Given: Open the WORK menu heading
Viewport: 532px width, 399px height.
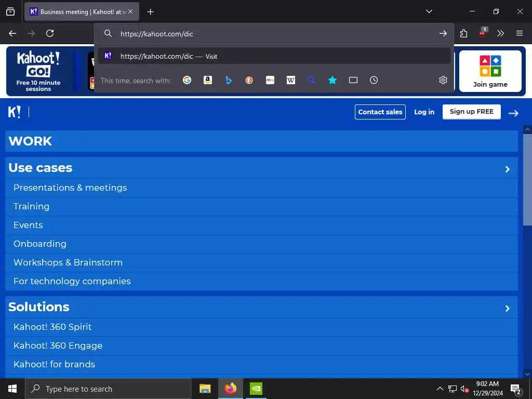Looking at the screenshot, I should (x=261, y=141).
